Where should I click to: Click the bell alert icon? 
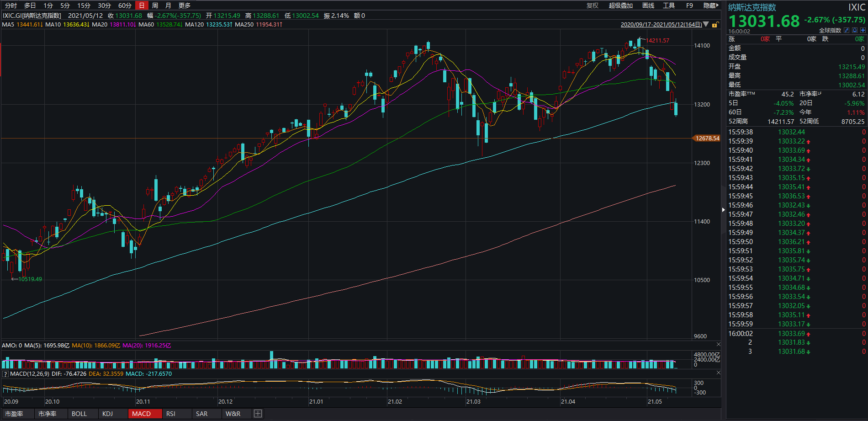(x=855, y=30)
